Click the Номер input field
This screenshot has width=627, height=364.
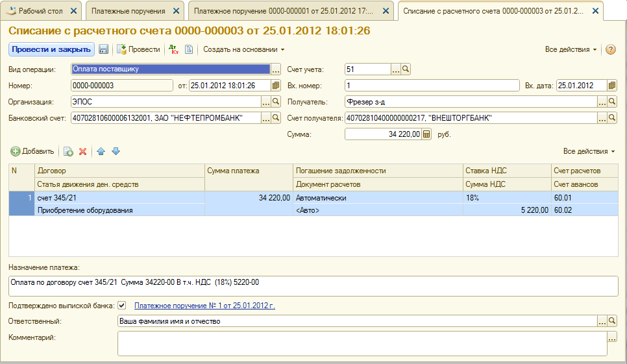(x=122, y=86)
